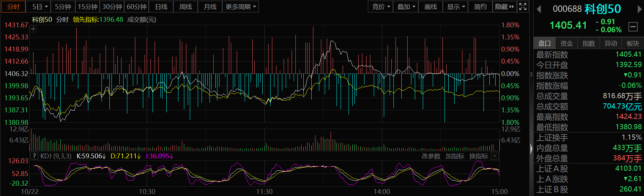
Task: Toggle 简约 simplified view mode
Action: point(480,7)
